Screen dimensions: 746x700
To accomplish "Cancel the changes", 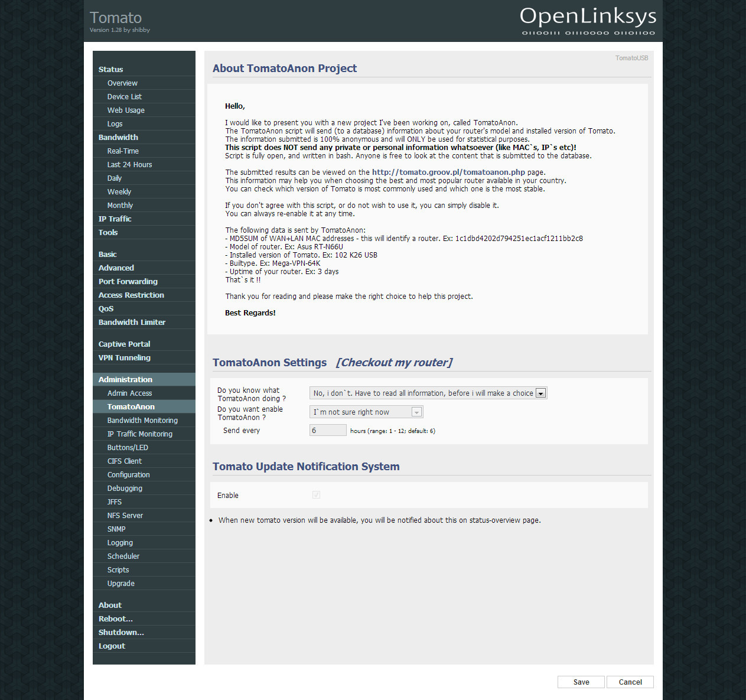I will point(630,682).
